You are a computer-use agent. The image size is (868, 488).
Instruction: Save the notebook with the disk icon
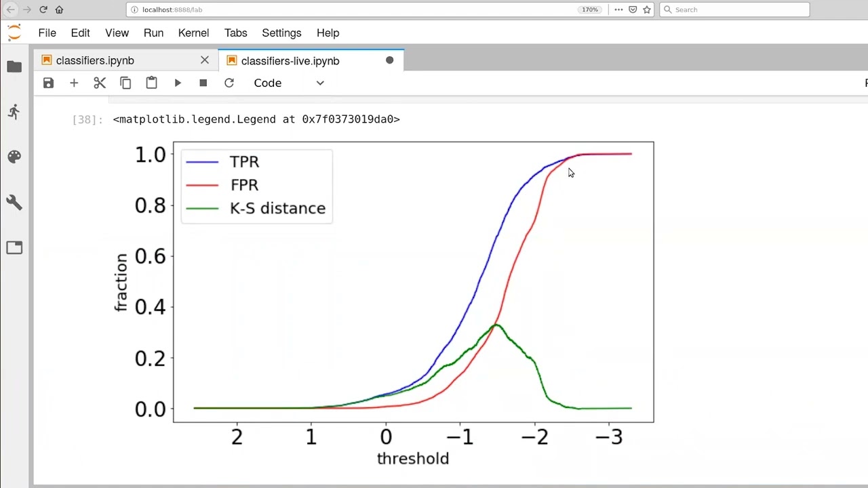(48, 83)
